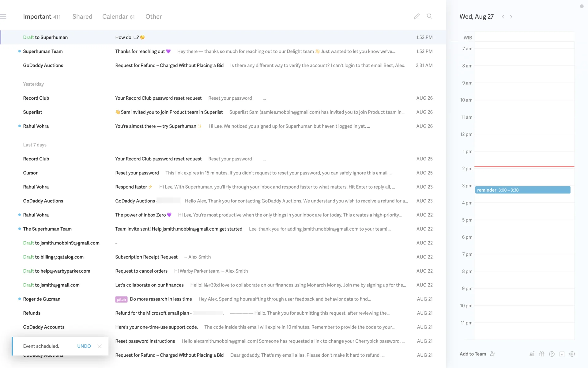Open the pitch-labeled Roger de Guzman email

pos(161,299)
